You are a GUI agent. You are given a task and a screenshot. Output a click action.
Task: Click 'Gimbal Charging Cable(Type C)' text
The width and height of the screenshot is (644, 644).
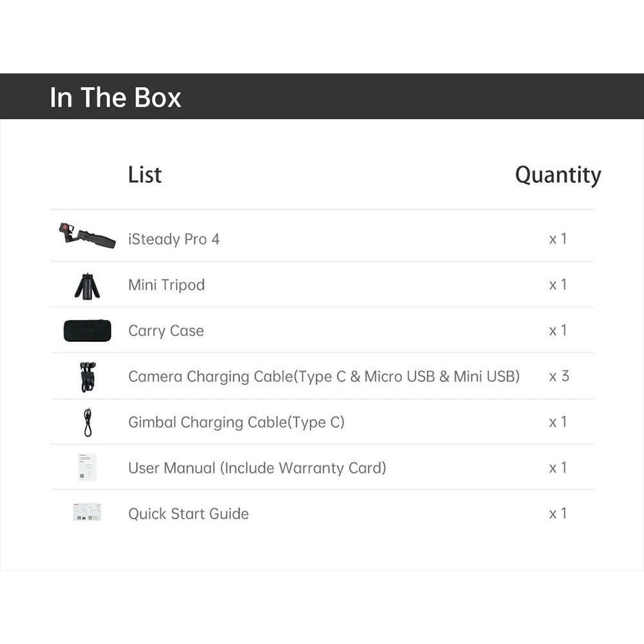236,422
